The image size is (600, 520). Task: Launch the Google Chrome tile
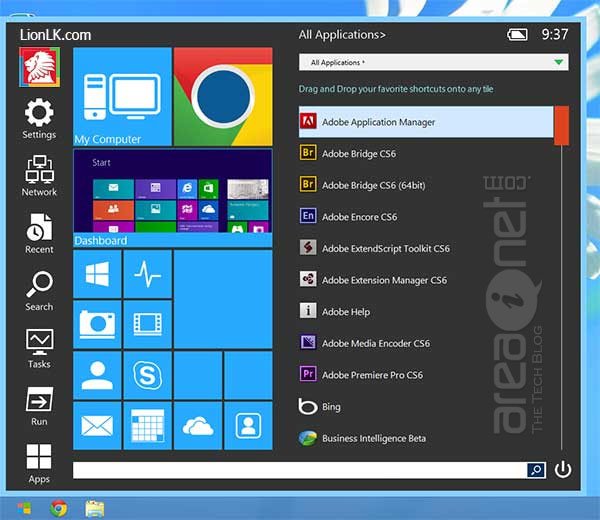click(x=223, y=96)
